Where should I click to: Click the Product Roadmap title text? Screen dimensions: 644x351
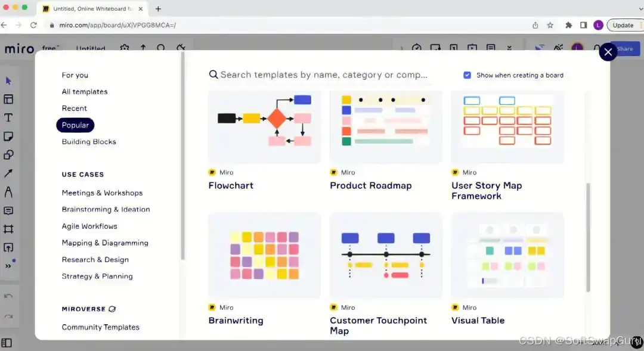371,185
